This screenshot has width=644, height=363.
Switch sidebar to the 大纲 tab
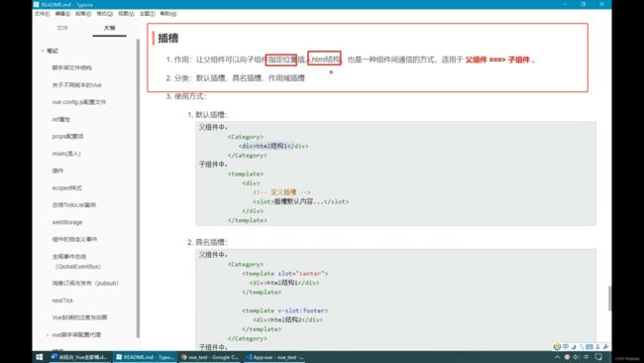[x=109, y=28]
